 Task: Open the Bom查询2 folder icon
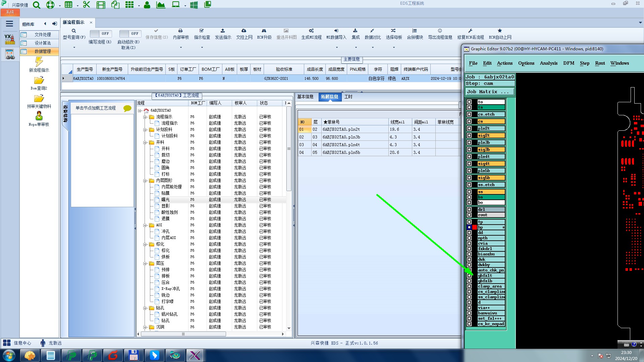coord(39,80)
